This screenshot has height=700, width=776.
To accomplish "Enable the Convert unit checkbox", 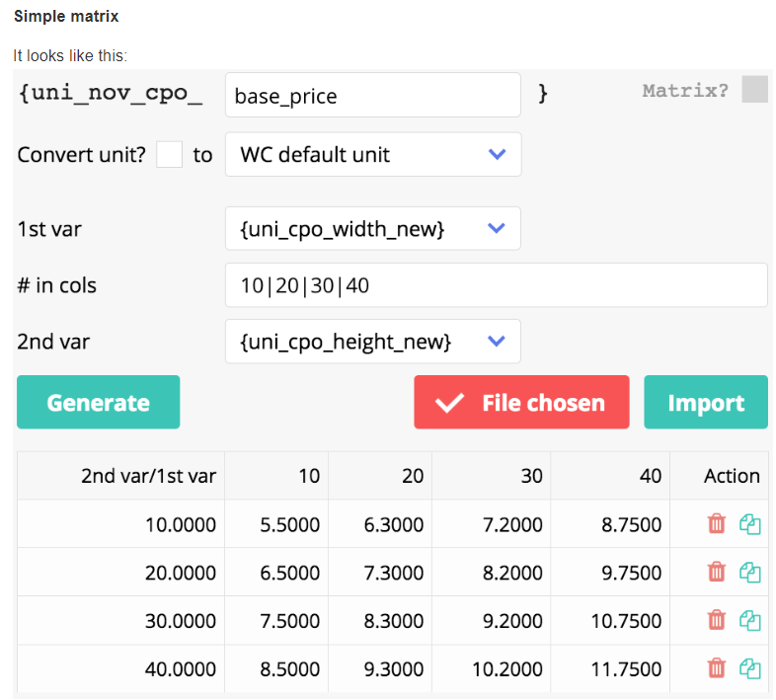I will pyautogui.click(x=169, y=154).
